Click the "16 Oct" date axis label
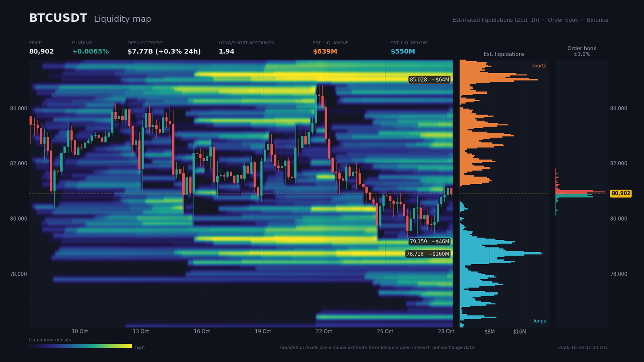 pyautogui.click(x=202, y=331)
